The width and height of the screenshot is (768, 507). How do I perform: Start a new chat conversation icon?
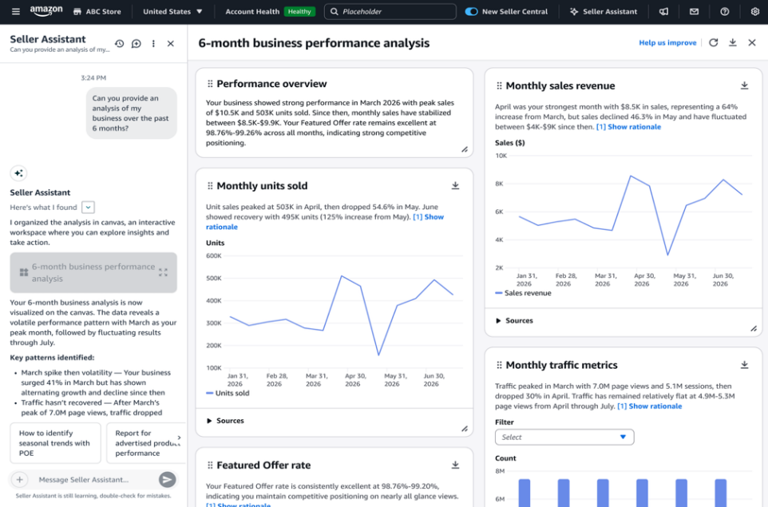point(136,44)
